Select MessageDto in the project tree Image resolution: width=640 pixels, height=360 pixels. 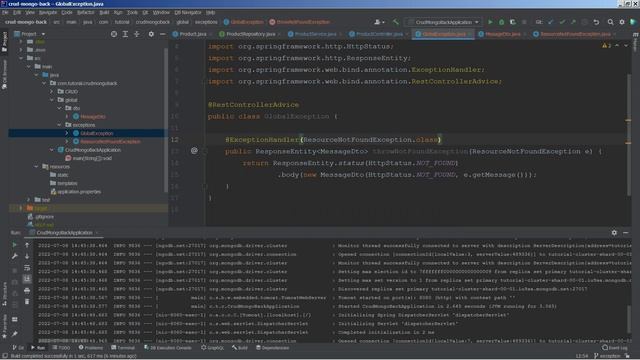pyautogui.click(x=93, y=117)
